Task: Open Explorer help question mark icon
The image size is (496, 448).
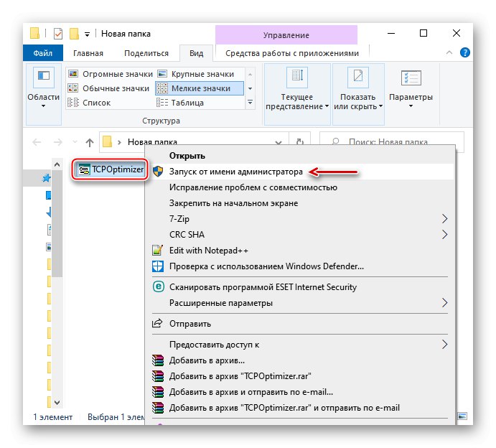Action: pyautogui.click(x=464, y=52)
